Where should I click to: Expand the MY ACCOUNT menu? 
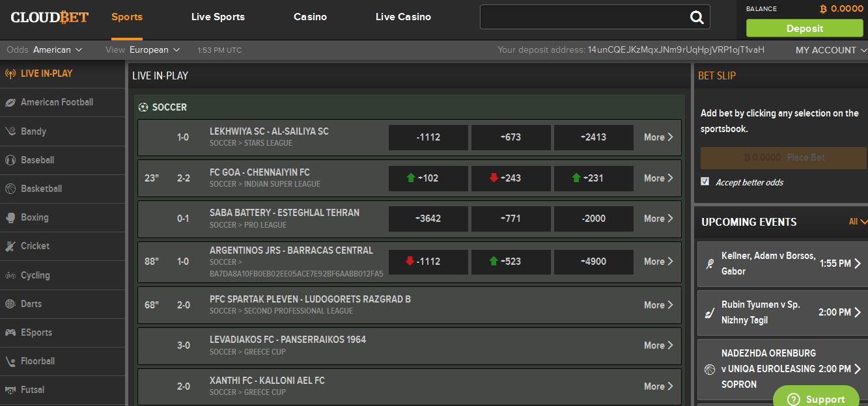point(832,50)
